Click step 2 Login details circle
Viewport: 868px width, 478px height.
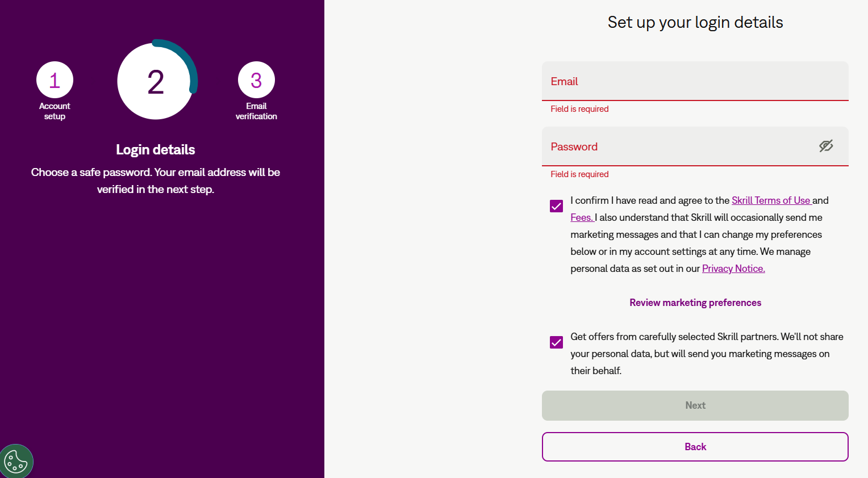[x=155, y=81]
